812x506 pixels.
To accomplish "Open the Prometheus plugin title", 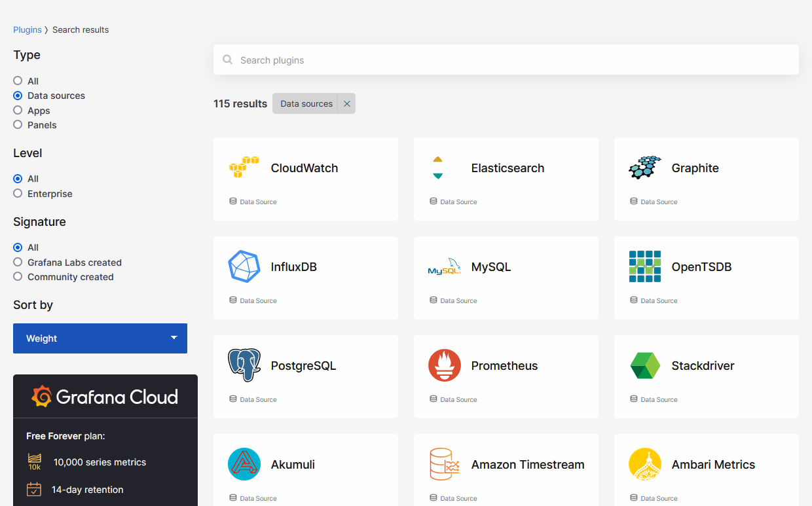I will coord(504,365).
